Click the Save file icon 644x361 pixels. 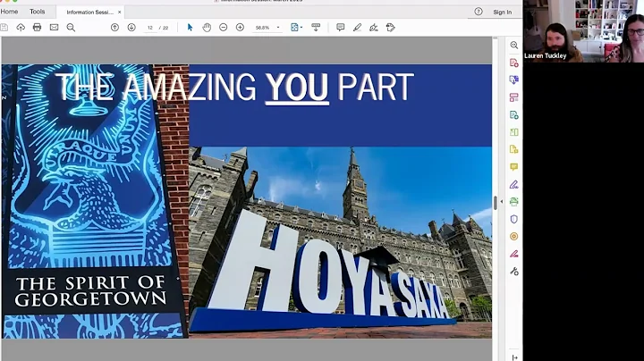(4, 28)
